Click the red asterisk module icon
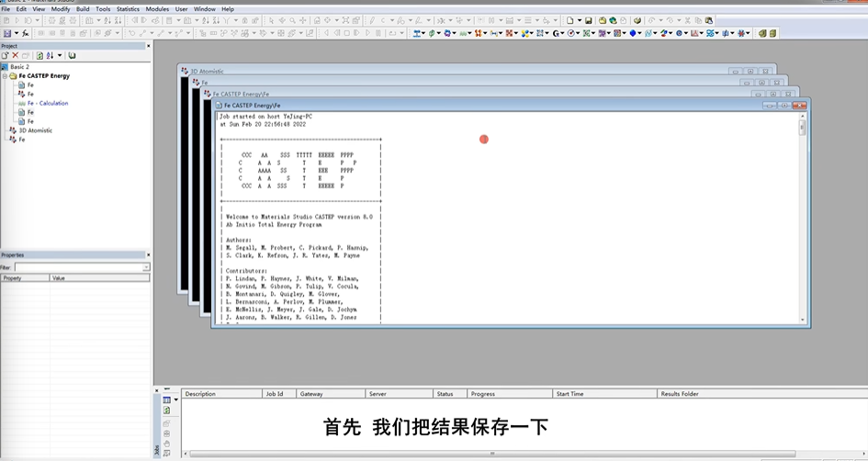 click(742, 33)
